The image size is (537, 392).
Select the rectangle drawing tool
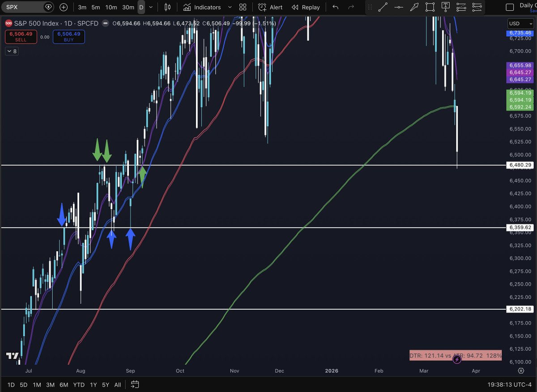coord(430,7)
